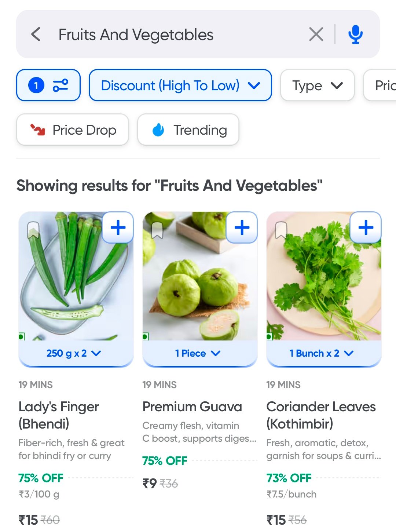Image resolution: width=396 pixels, height=532 pixels.
Task: Bookmark the Premium Guava product
Action: point(157,230)
